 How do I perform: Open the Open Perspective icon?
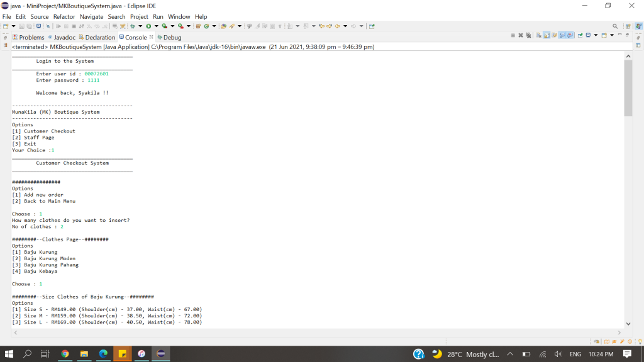[628, 26]
